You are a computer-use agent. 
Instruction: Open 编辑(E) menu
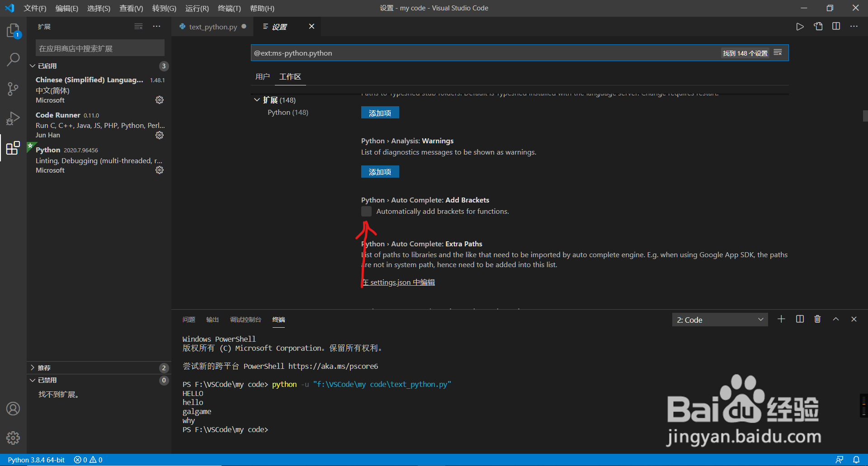67,8
